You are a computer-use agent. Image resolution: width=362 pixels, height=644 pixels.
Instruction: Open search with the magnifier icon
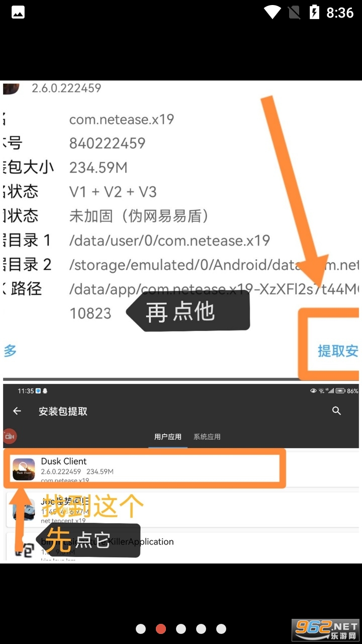pyautogui.click(x=337, y=411)
